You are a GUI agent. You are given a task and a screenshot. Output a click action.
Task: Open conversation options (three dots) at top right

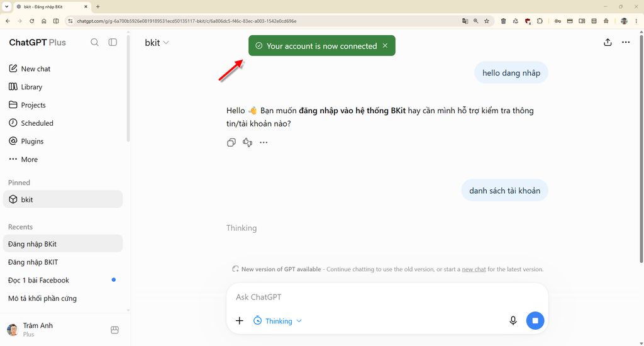626,42
